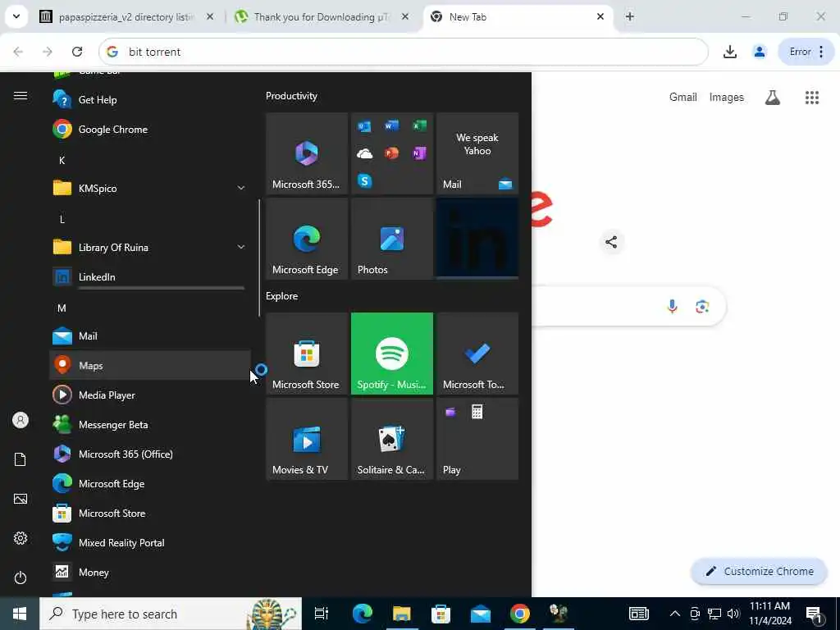Viewport: 840px width, 630px height.
Task: Open the Chrome profile icon
Action: point(759,52)
